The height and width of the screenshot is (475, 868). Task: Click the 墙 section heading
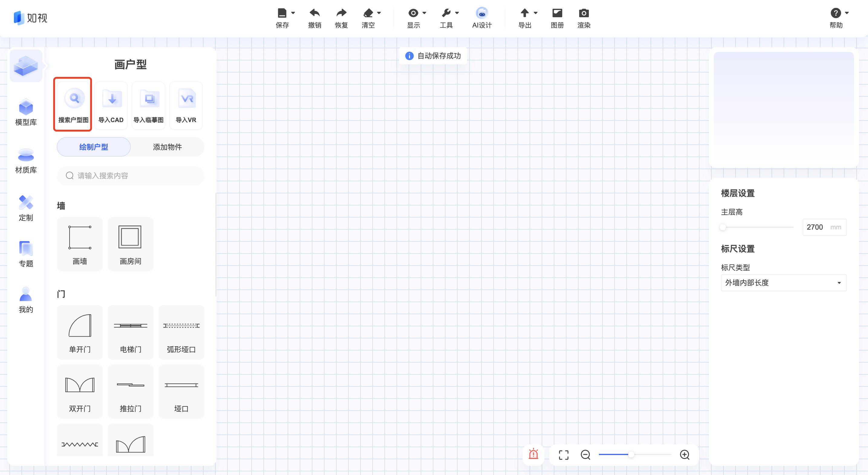61,206
